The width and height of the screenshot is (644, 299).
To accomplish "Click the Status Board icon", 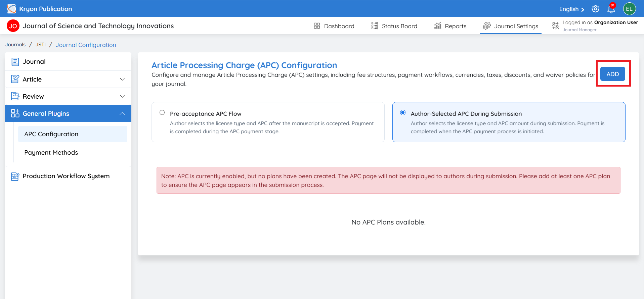I will click(x=375, y=26).
